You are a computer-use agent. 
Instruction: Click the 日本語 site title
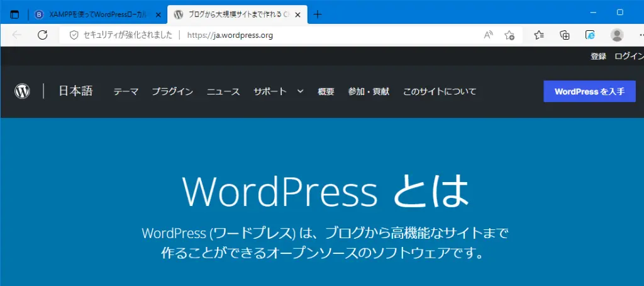tap(75, 91)
